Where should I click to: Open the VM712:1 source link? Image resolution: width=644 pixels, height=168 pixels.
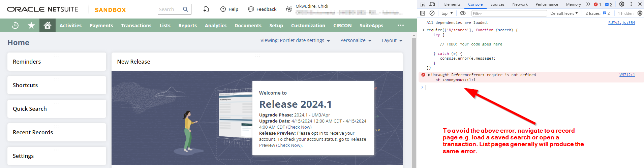(x=627, y=75)
